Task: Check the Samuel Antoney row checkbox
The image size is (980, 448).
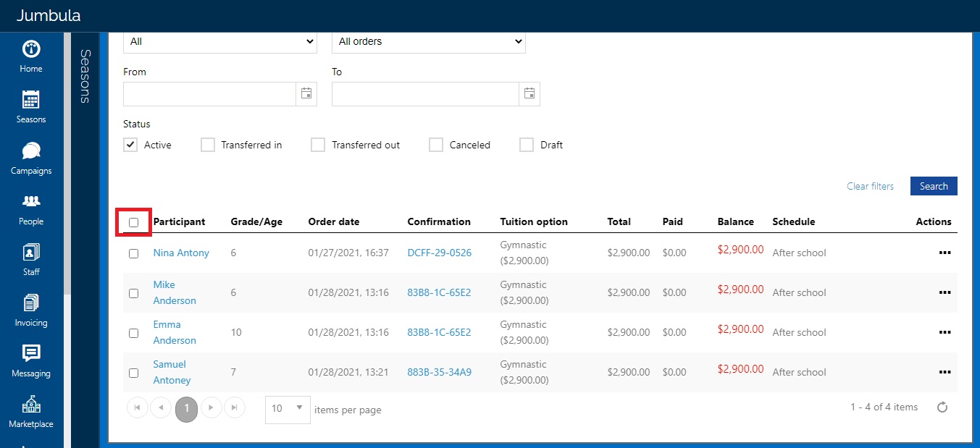Action: pyautogui.click(x=133, y=373)
